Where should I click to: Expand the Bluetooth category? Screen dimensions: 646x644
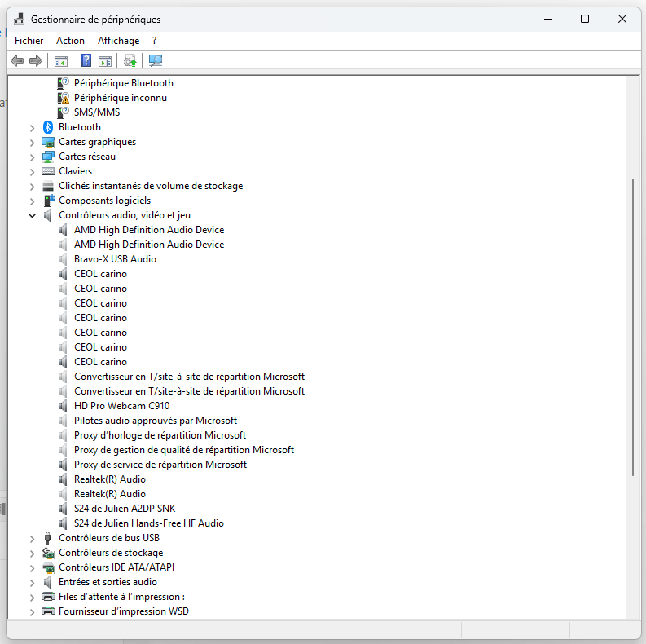32,128
